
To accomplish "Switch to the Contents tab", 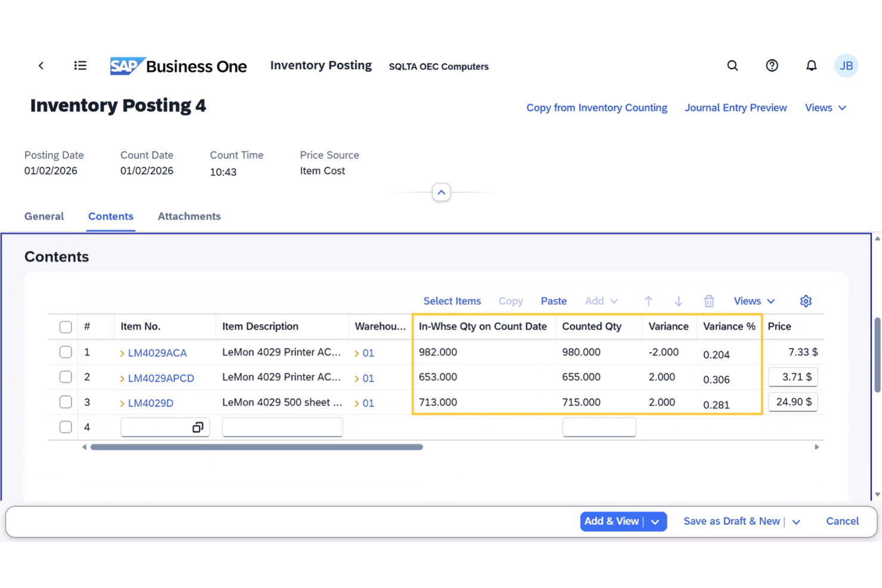I will (x=111, y=216).
